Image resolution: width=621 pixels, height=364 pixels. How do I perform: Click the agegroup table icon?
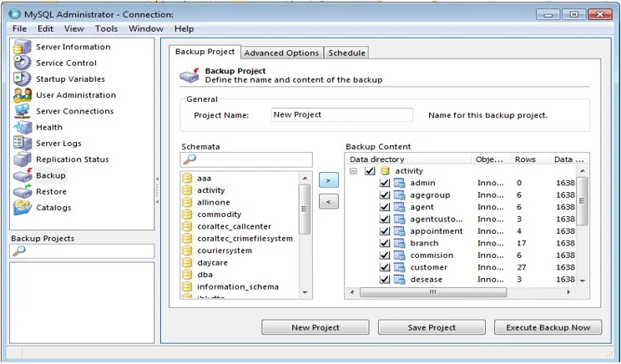(399, 195)
